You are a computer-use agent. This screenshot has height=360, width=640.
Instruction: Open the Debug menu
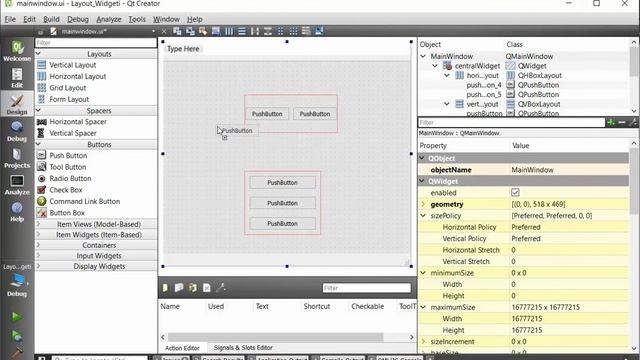click(78, 19)
